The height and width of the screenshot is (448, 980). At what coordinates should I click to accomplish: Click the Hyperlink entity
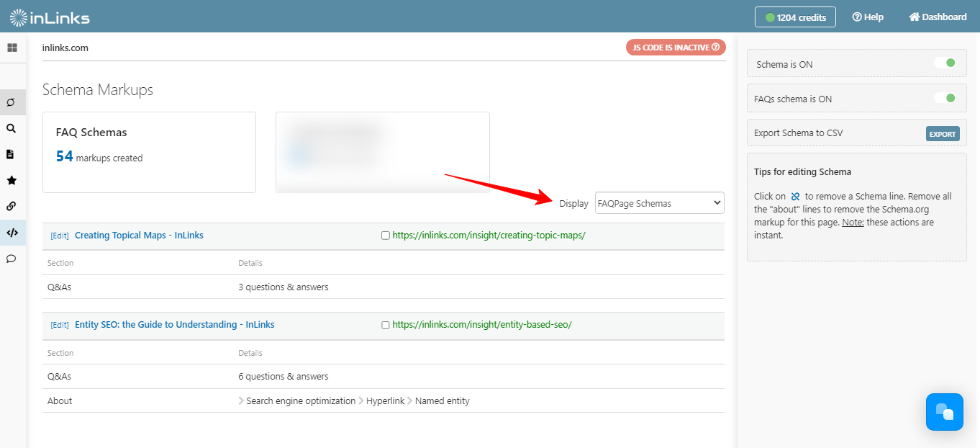(x=385, y=401)
